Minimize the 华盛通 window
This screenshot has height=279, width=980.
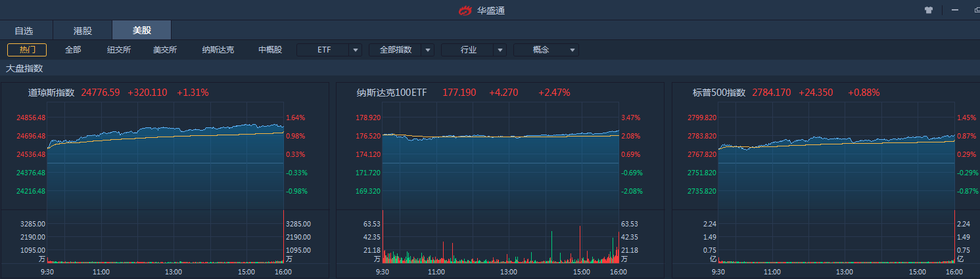954,10
